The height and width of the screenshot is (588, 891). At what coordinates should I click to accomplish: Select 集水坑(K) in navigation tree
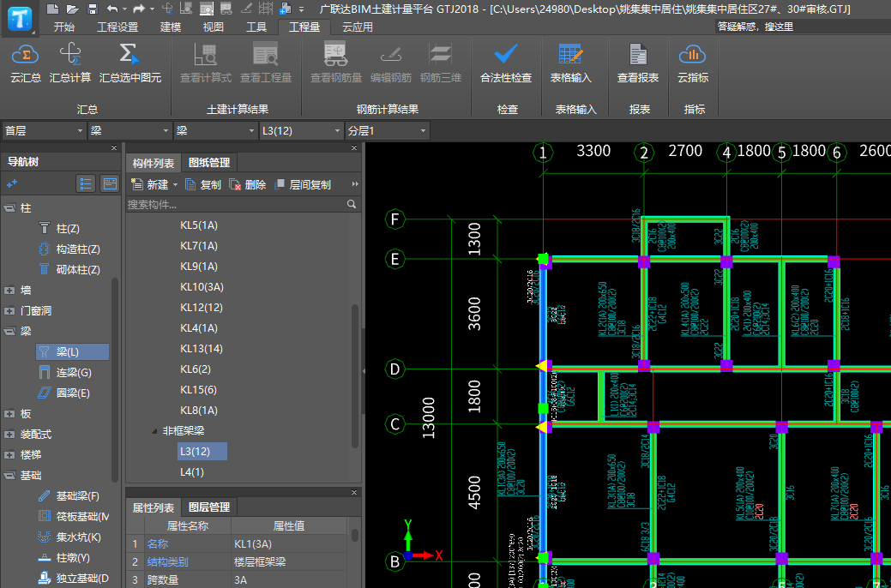pyautogui.click(x=78, y=537)
